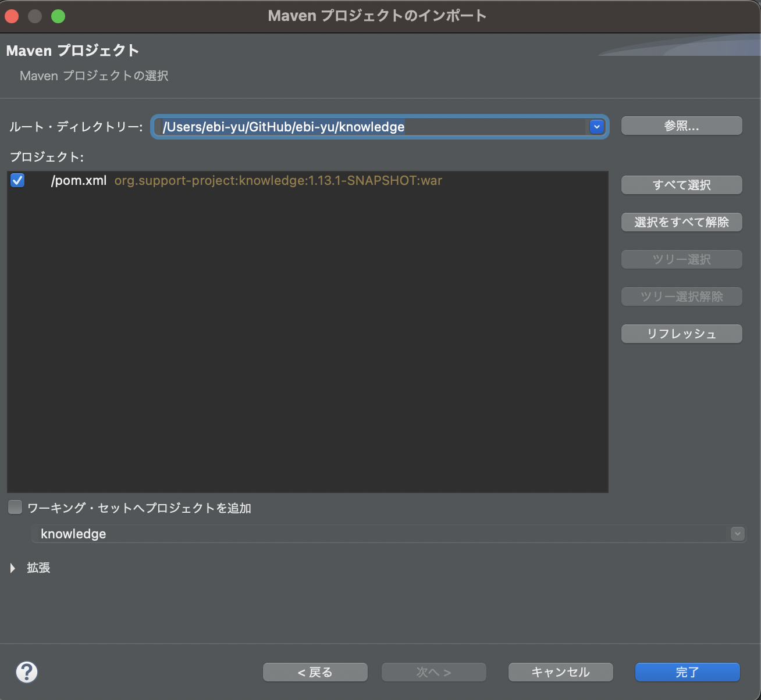The width and height of the screenshot is (761, 700).
Task: Refresh the project list with リフレッシュ
Action: point(681,334)
